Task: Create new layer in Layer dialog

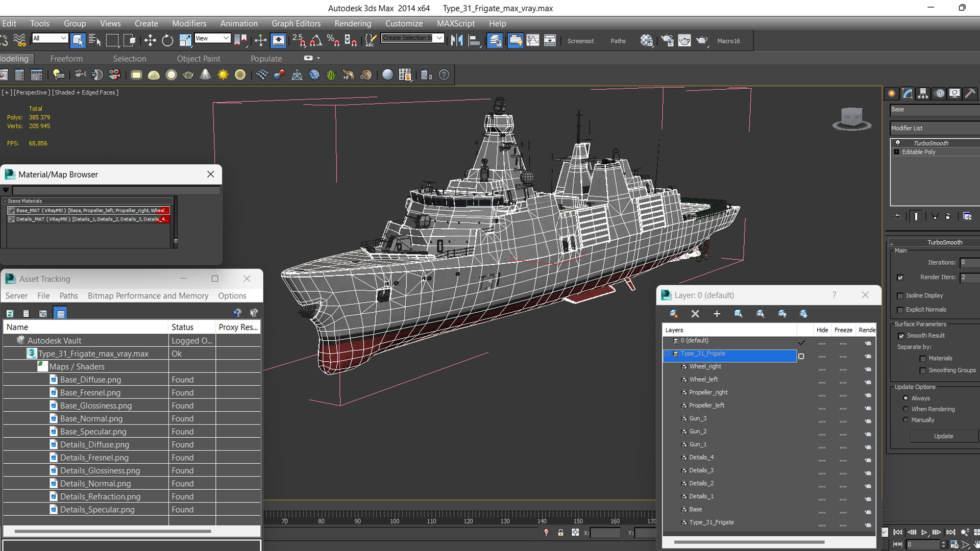Action: [x=674, y=314]
